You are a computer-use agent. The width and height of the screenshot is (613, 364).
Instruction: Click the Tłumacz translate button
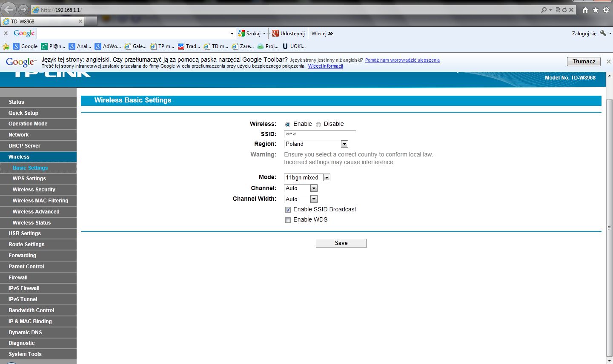(584, 62)
